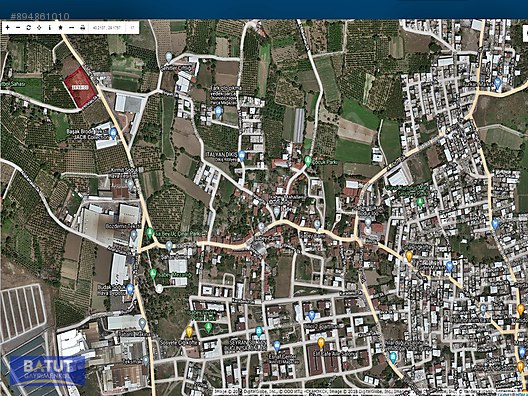Open gray pin beside Bozdemir label
Screen dimensions: 528x396
point(134,235)
